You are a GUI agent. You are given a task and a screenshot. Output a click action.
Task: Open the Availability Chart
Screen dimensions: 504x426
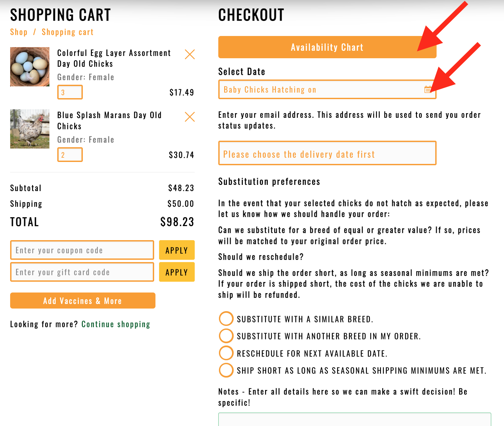[x=327, y=47]
